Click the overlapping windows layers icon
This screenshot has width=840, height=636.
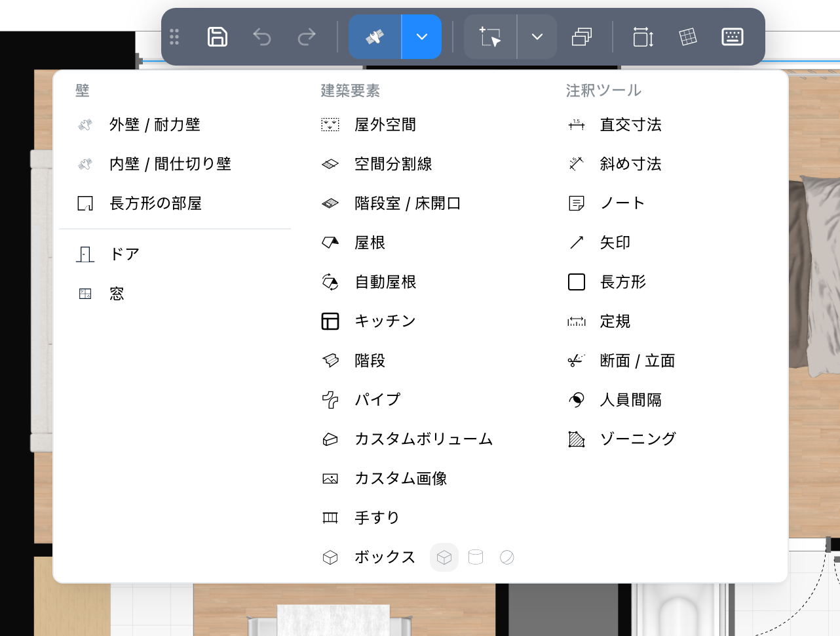click(582, 37)
